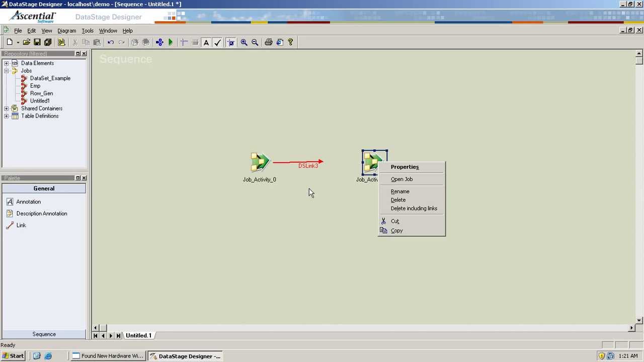Print the diagram via printer icon
Screen dimensions: 644x362
tap(269, 43)
